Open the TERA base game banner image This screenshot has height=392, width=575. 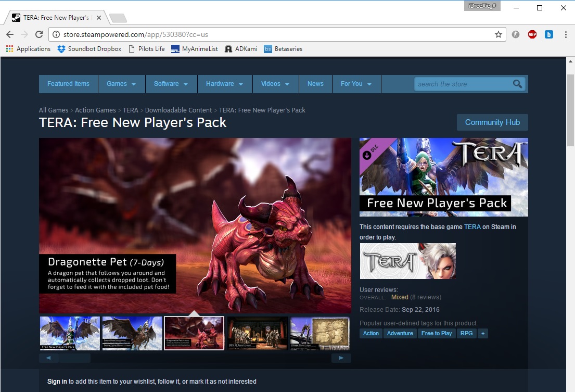click(408, 261)
